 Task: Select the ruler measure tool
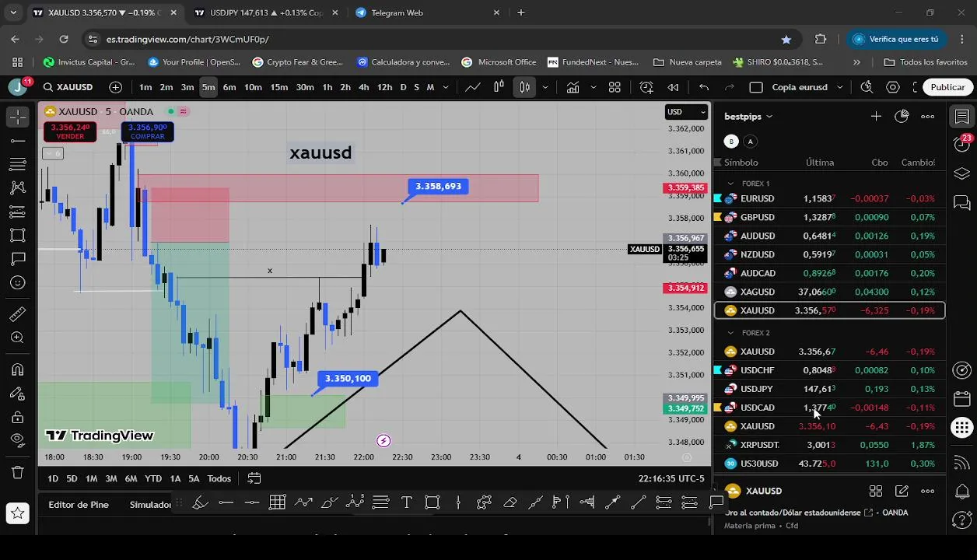18,314
